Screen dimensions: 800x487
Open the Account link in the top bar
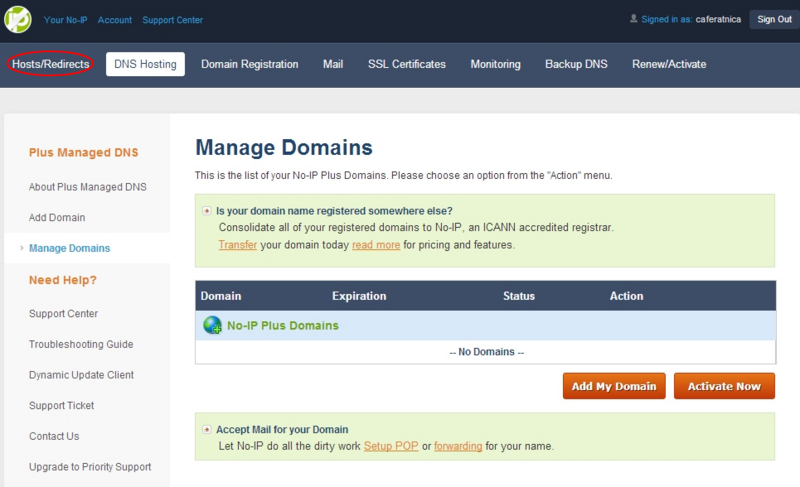pyautogui.click(x=115, y=20)
